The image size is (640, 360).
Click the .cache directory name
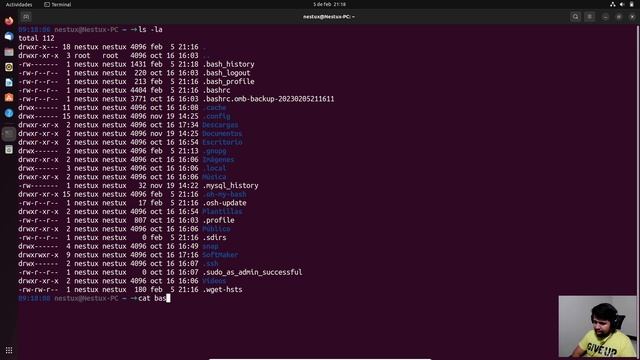click(214, 108)
